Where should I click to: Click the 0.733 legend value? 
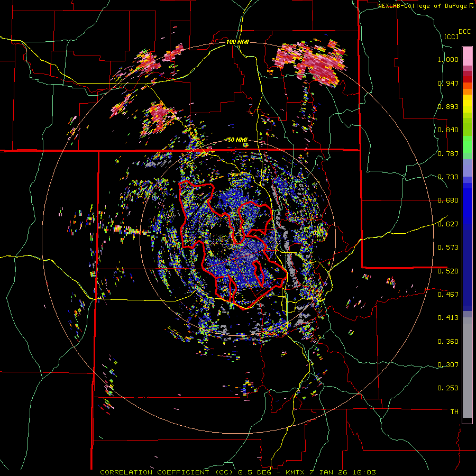click(448, 177)
